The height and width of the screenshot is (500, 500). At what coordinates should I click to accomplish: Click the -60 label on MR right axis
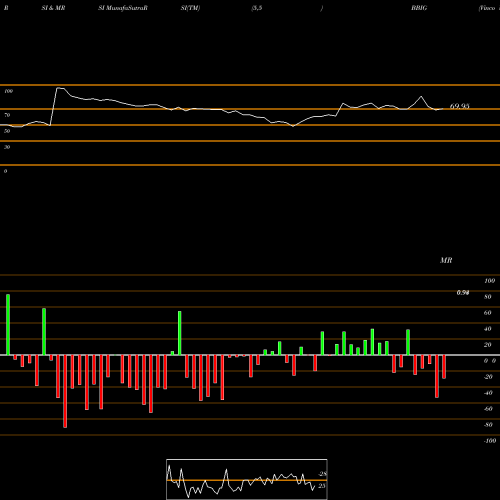(488, 409)
